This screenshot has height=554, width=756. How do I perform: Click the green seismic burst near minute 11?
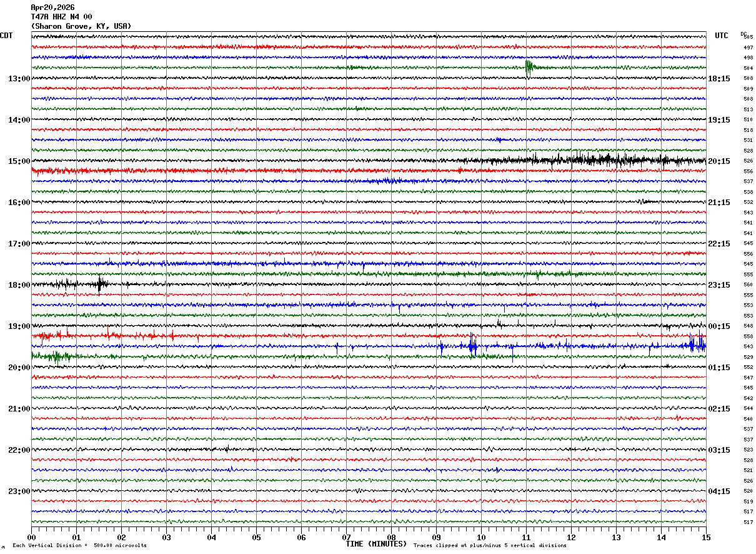click(x=529, y=68)
